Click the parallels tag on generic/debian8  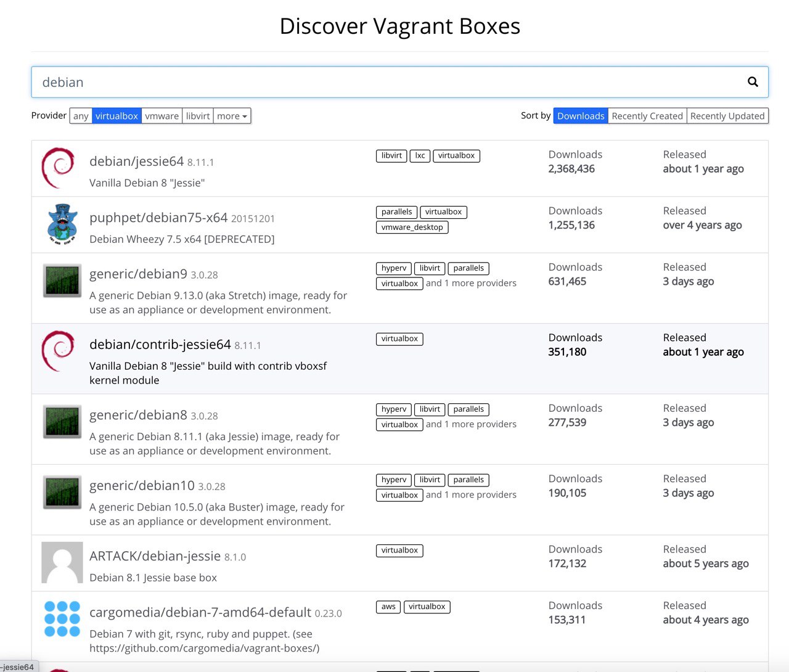[x=468, y=409]
